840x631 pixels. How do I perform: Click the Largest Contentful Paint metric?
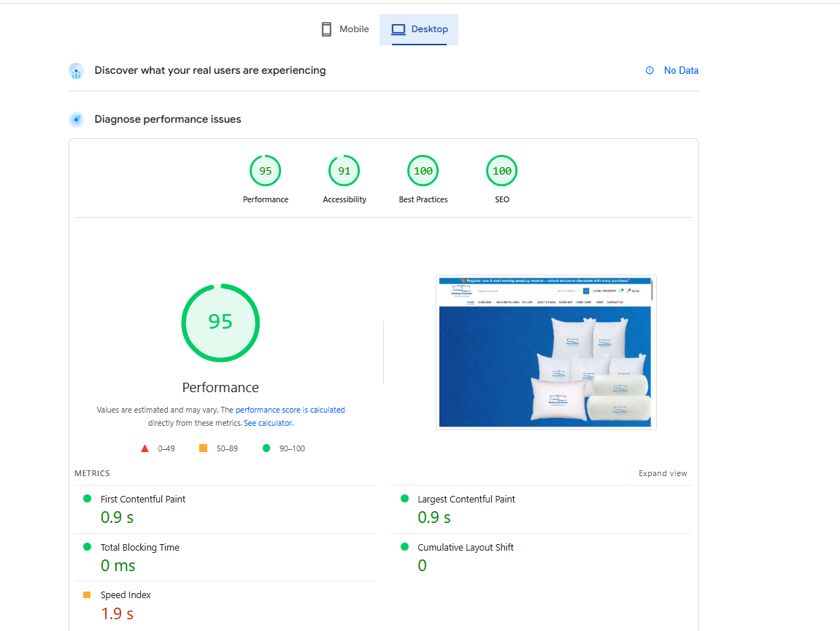coord(466,500)
